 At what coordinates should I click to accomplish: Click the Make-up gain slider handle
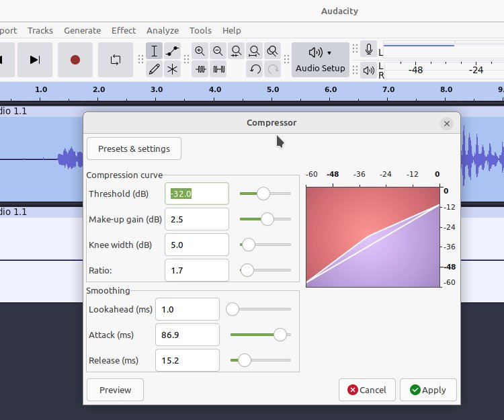coord(267,219)
